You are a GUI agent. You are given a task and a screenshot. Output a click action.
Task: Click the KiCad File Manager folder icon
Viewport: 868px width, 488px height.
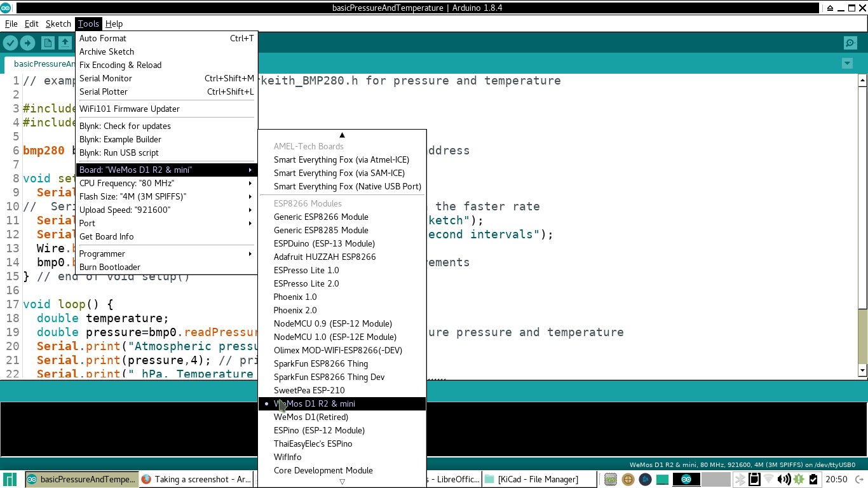coord(489,479)
